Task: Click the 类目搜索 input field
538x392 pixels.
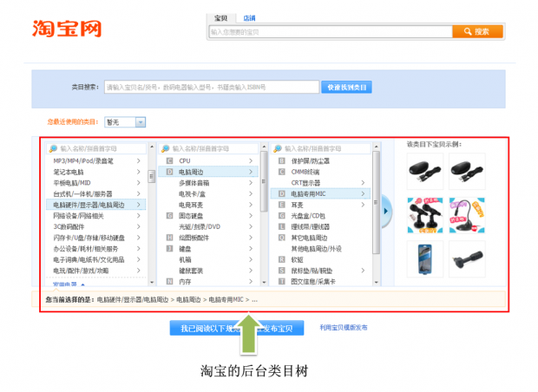Action: tap(210, 87)
